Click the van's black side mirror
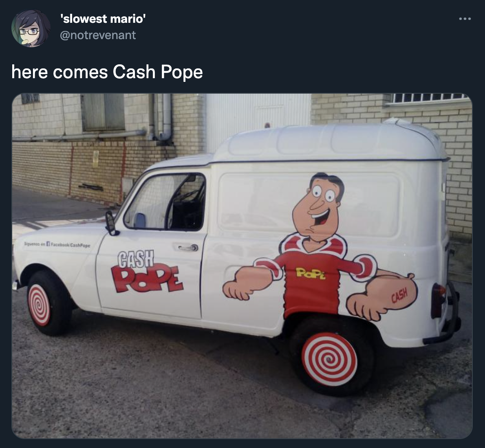 pyautogui.click(x=110, y=223)
